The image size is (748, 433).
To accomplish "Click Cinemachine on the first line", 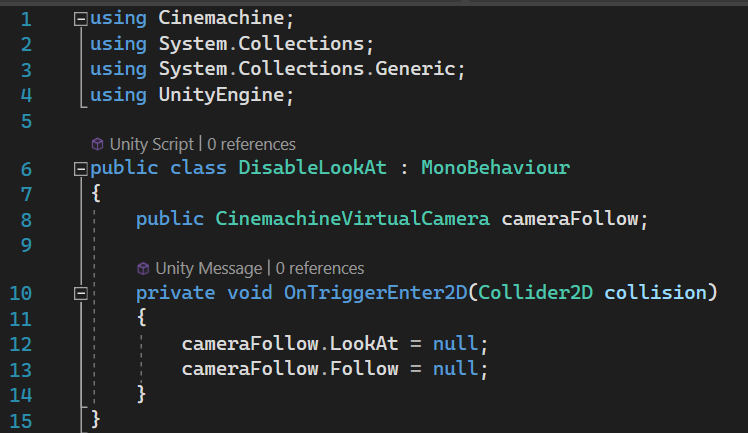I will pyautogui.click(x=209, y=19).
